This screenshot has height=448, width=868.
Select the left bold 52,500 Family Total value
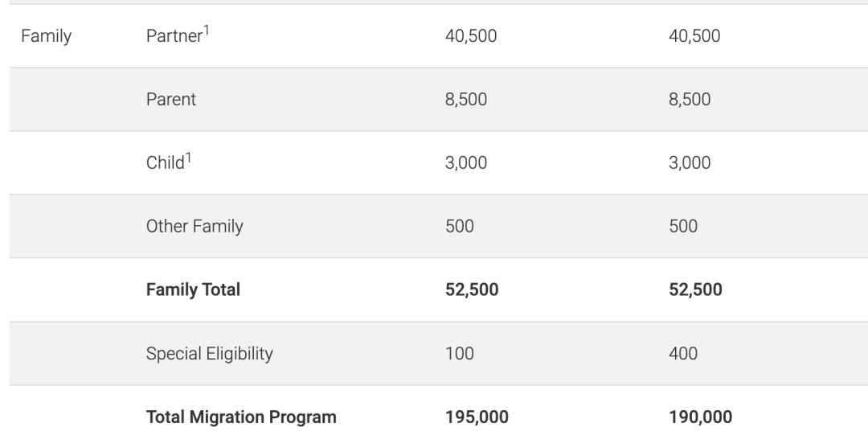point(472,290)
